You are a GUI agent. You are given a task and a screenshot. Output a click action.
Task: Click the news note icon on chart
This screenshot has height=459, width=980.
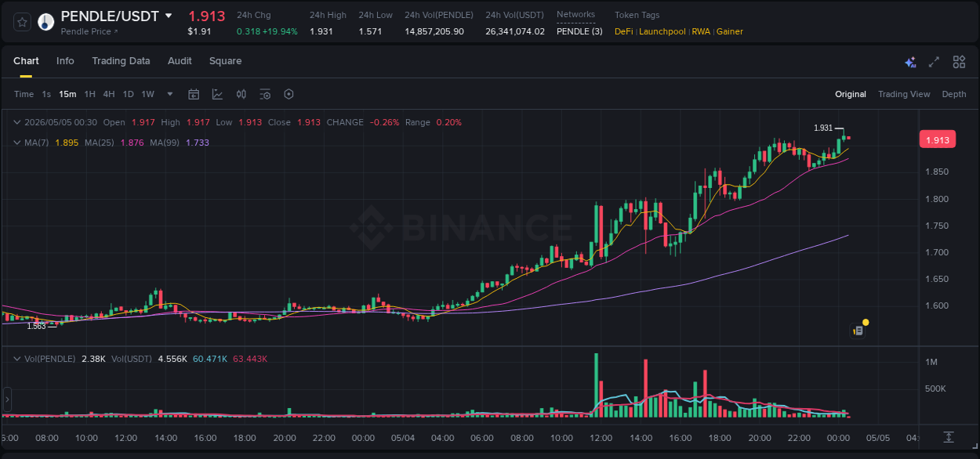coord(858,331)
